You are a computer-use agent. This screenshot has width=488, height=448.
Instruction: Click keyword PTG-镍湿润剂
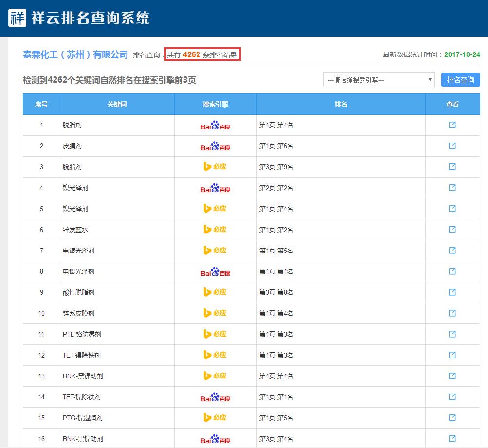pos(83,418)
